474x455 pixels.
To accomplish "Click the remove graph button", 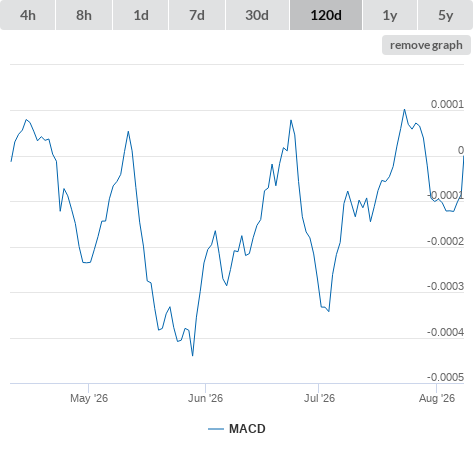I will 426,45.
